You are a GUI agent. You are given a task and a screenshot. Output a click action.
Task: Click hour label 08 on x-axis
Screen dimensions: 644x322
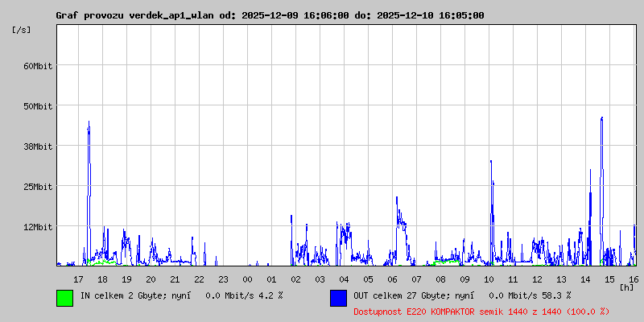pos(440,279)
